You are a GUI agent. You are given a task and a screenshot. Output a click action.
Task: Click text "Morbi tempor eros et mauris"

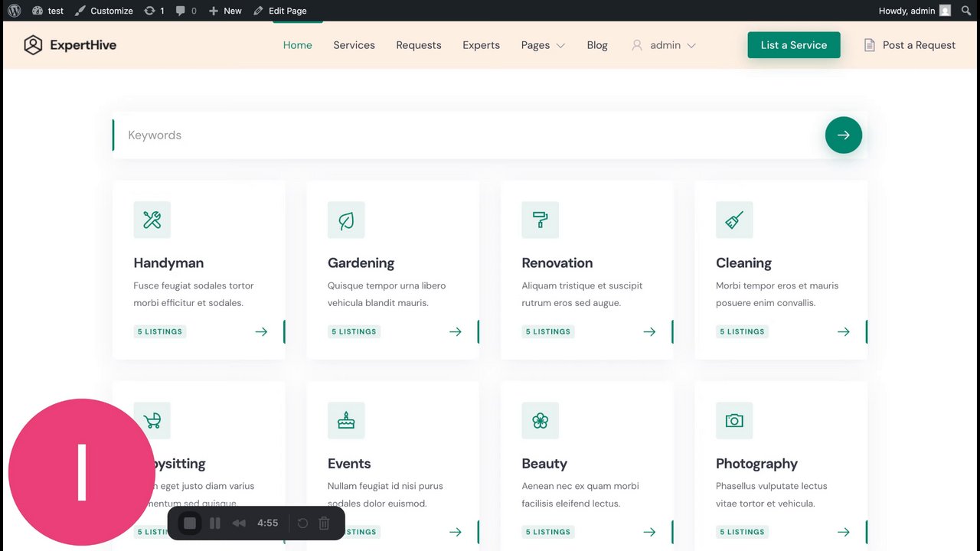777,285
